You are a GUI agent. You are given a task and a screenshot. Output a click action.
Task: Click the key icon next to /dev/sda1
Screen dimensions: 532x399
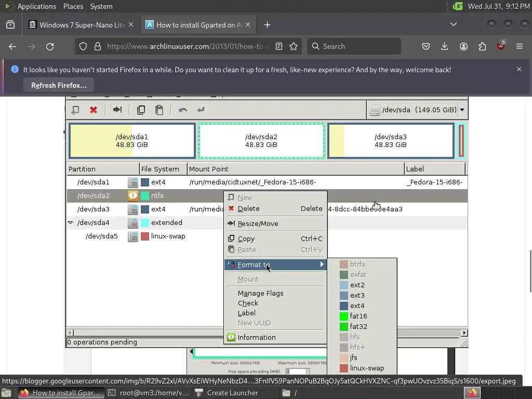(x=132, y=182)
